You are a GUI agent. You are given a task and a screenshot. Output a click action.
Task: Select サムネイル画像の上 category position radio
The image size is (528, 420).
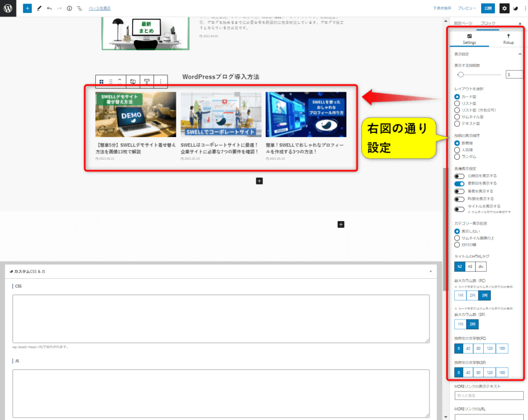pyautogui.click(x=457, y=238)
